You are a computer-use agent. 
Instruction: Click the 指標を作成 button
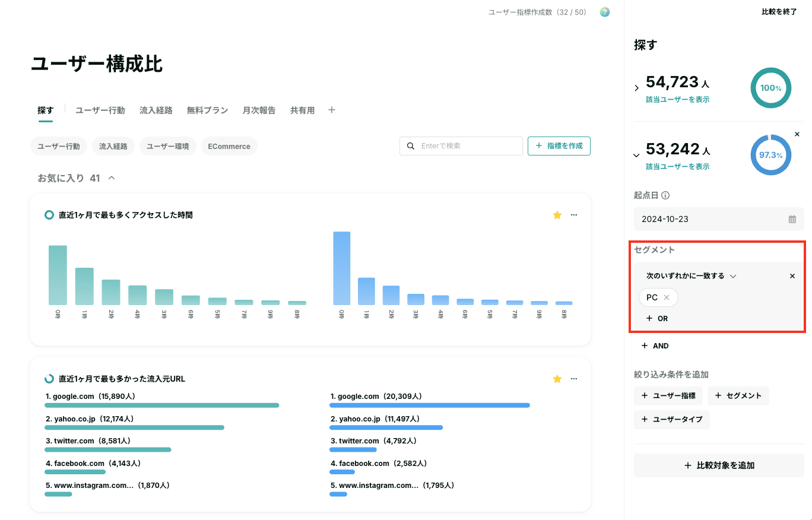click(559, 146)
